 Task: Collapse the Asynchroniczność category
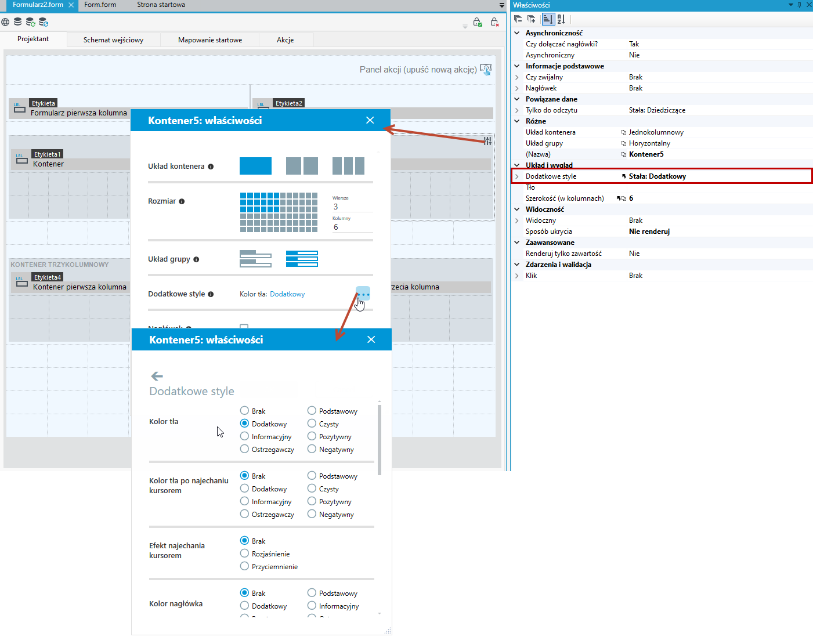(x=517, y=33)
